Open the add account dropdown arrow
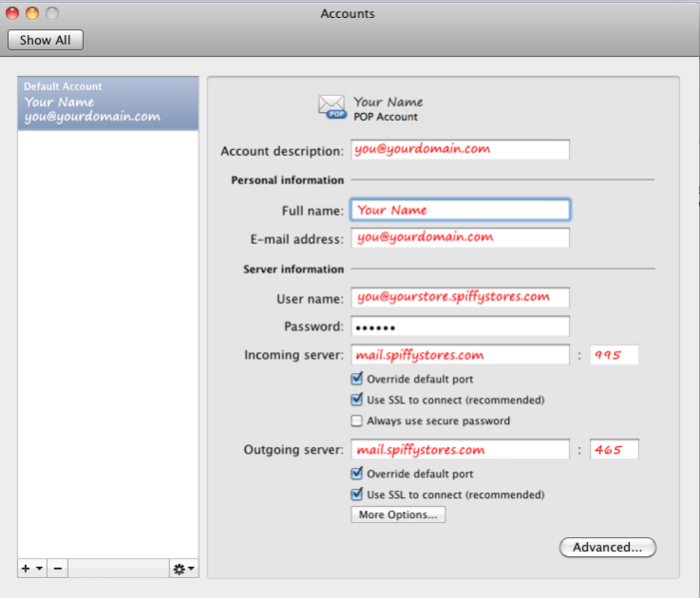 coord(39,568)
